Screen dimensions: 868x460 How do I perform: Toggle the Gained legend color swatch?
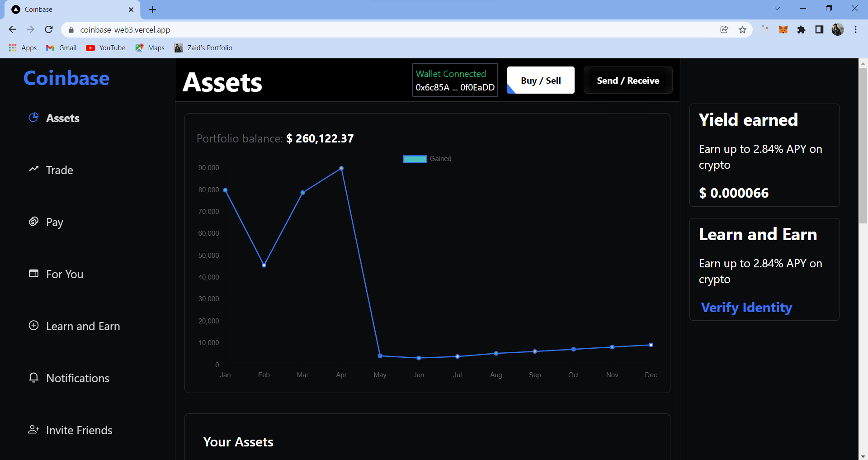415,159
